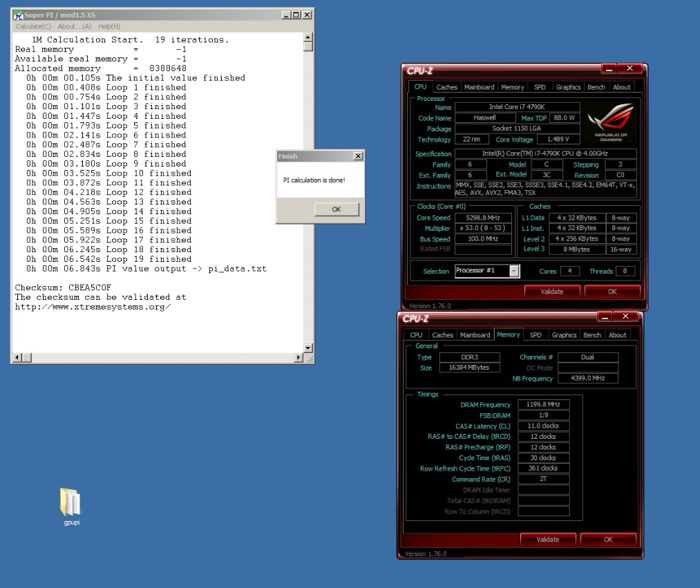Click OK in lower CPU-Z window
The image size is (700, 588).
pyautogui.click(x=608, y=540)
